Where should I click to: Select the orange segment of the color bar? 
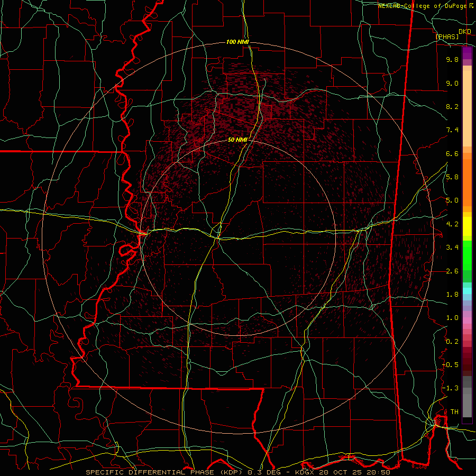pos(467,182)
